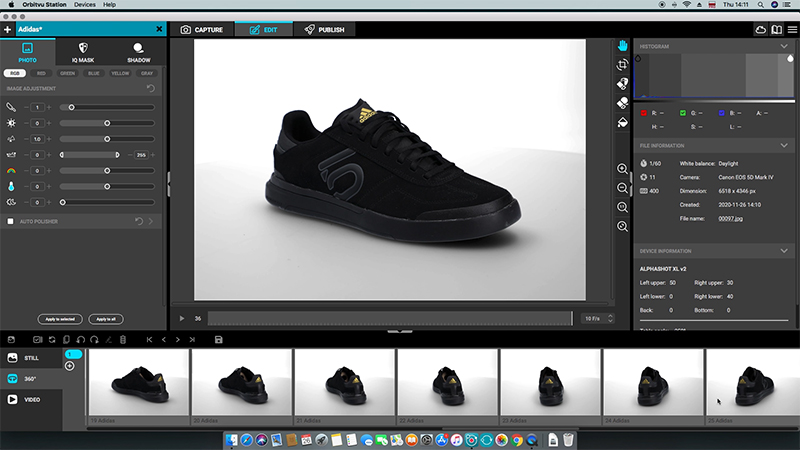Jump to last frame
Screen dimensions: 800x450
192,340
